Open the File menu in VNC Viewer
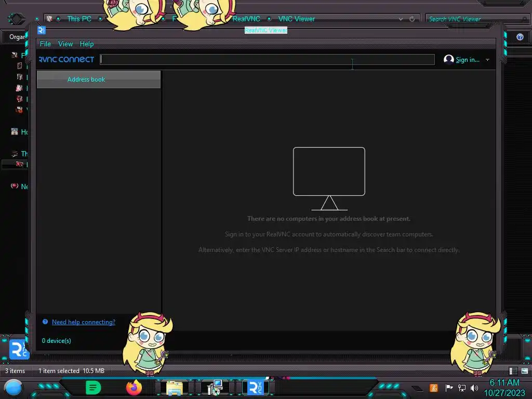The height and width of the screenshot is (399, 532). 45,44
